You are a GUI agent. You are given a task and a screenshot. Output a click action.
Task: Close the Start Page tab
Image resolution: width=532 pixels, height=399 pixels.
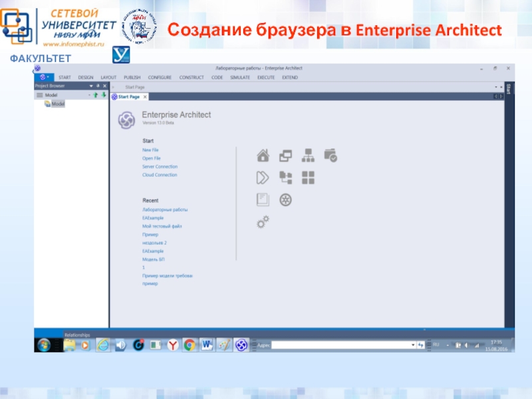click(x=145, y=97)
